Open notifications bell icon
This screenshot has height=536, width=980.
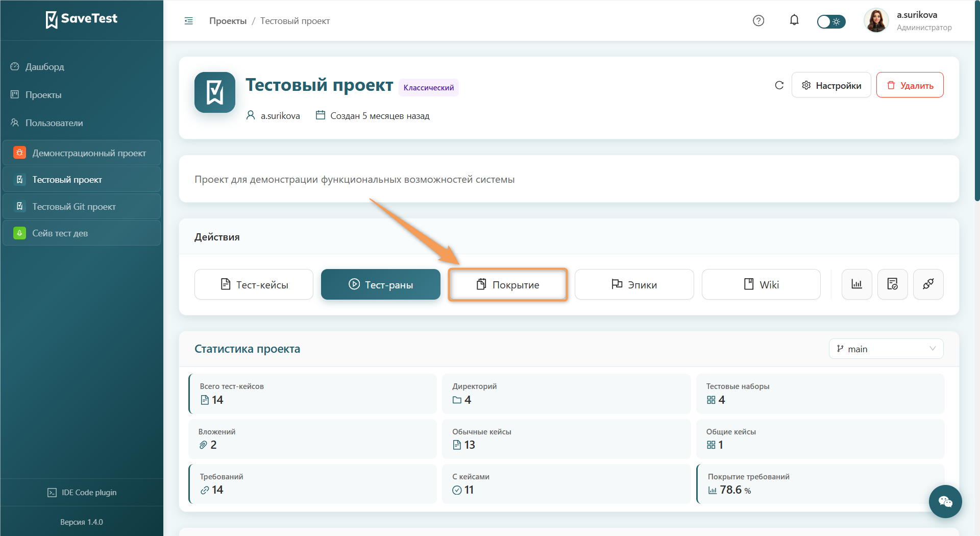click(x=794, y=20)
